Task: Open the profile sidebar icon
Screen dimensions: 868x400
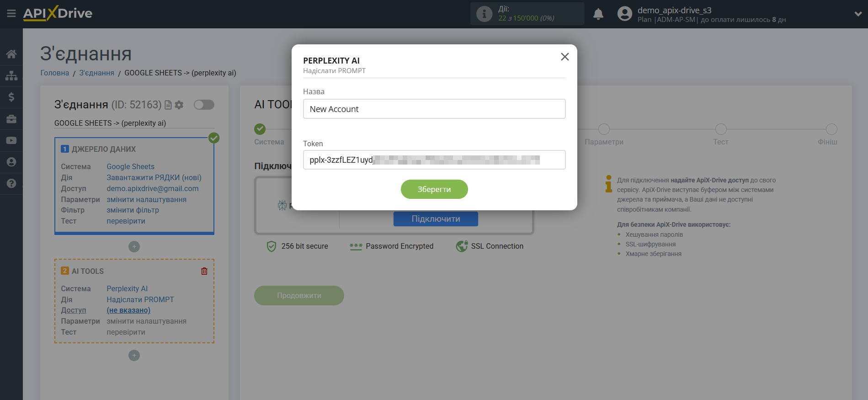Action: point(11,162)
